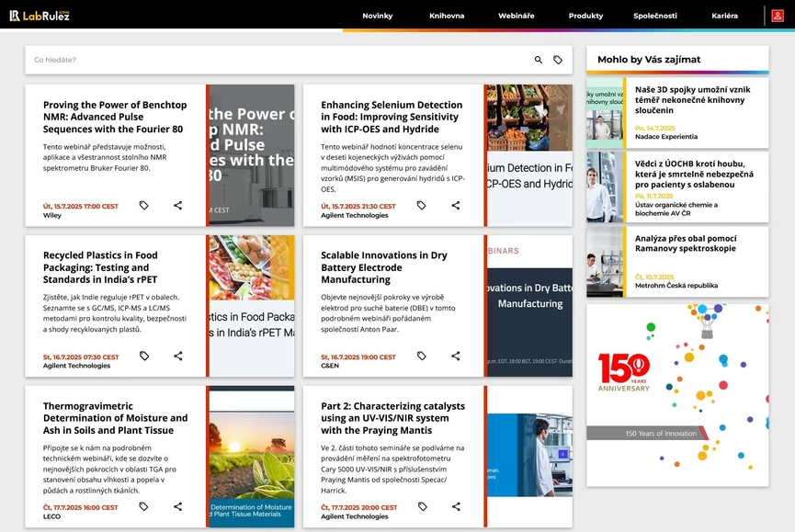The image size is (795, 532).
Task: Click Benchtop NMR webinar thumbnail image
Action: [252, 155]
